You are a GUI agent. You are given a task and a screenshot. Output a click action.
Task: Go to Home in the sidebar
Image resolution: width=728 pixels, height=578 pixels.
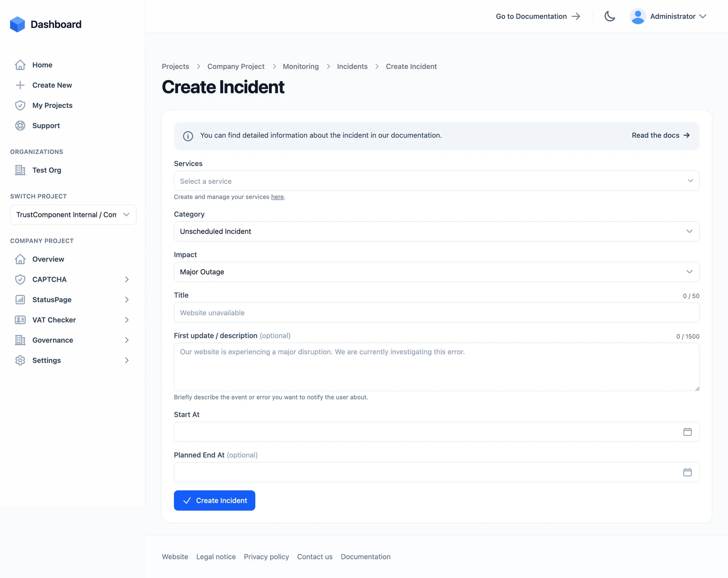click(42, 65)
